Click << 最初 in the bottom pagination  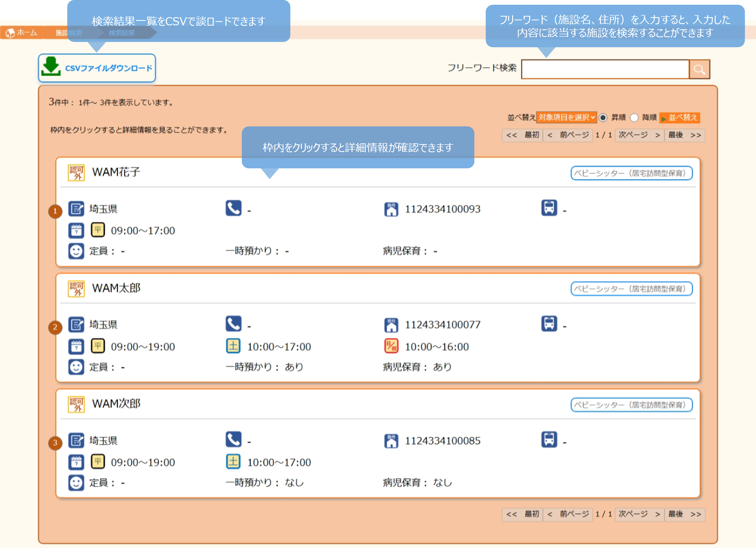pos(522,514)
